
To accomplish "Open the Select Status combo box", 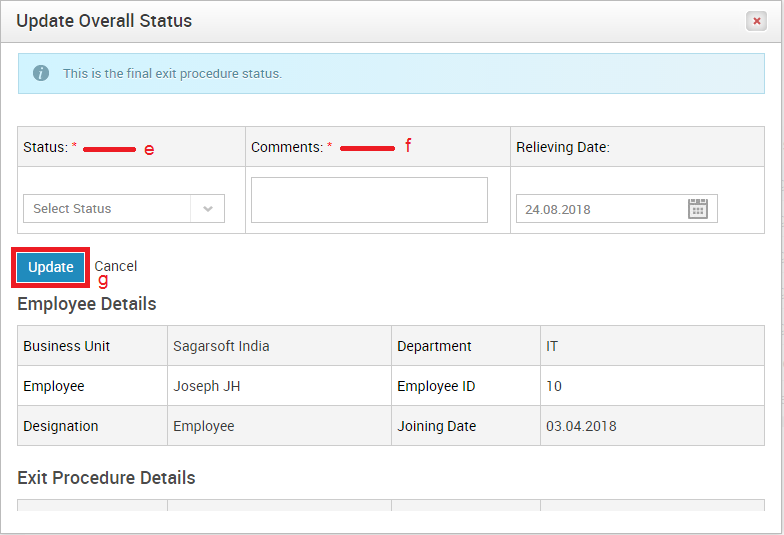I will coord(124,208).
